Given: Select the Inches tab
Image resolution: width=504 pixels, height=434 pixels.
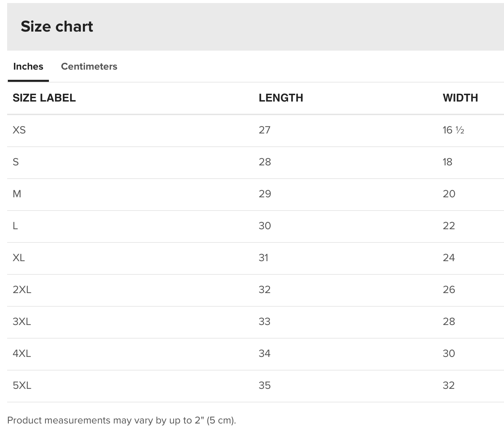Looking at the screenshot, I should click(28, 66).
